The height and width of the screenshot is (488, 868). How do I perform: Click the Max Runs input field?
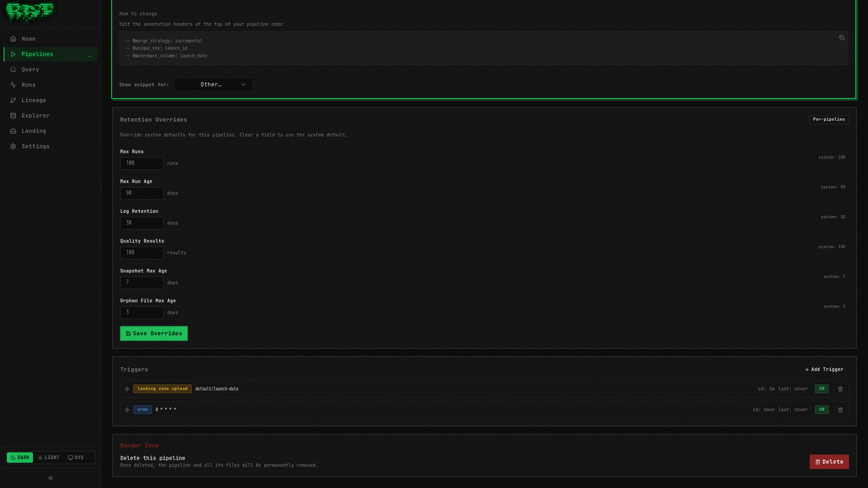(142, 164)
